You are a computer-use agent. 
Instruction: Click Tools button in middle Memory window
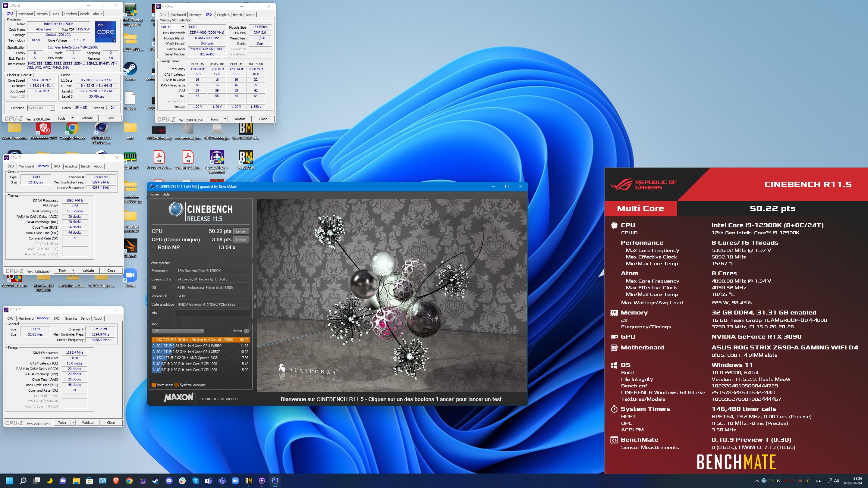point(62,271)
